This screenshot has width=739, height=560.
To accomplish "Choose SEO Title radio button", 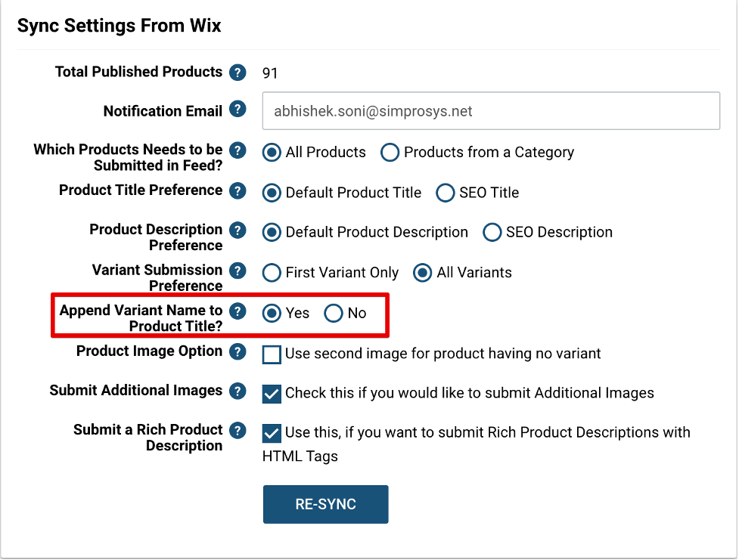I will pos(446,193).
